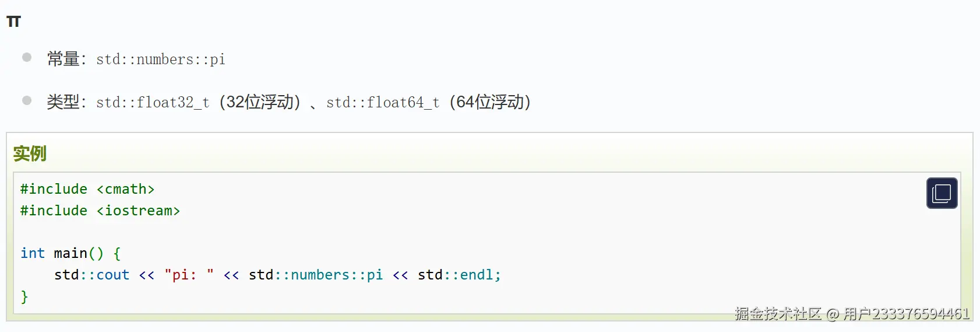Click std::float32_t type name
This screenshot has height=332, width=980.
click(x=153, y=103)
